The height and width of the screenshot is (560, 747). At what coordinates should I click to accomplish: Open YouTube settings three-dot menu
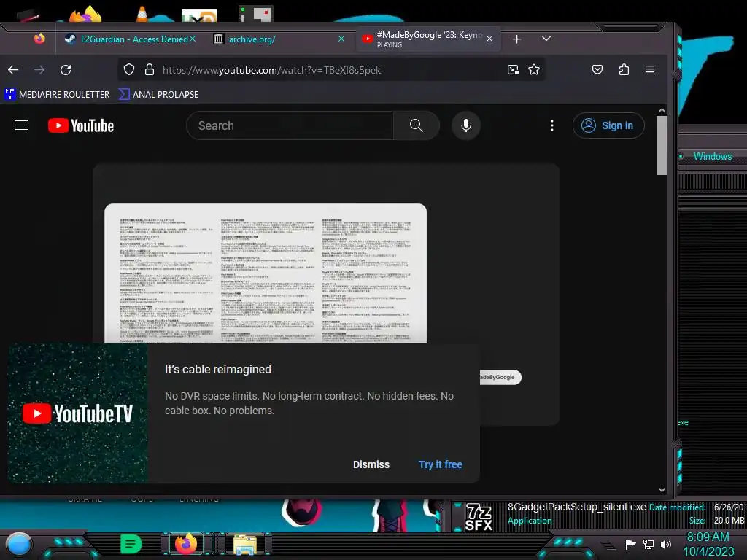tap(552, 125)
